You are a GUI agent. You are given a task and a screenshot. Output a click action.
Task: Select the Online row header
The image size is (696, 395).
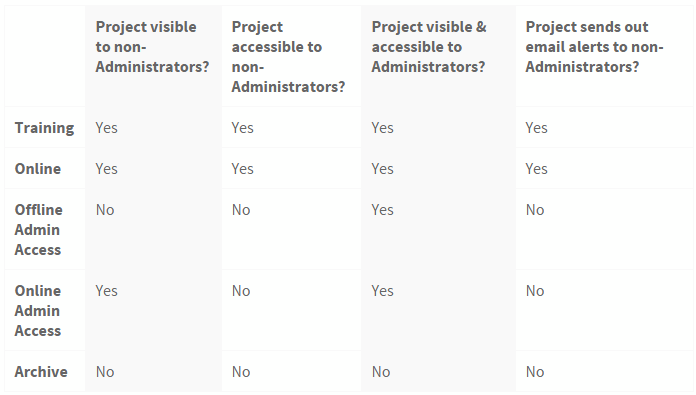pyautogui.click(x=38, y=169)
